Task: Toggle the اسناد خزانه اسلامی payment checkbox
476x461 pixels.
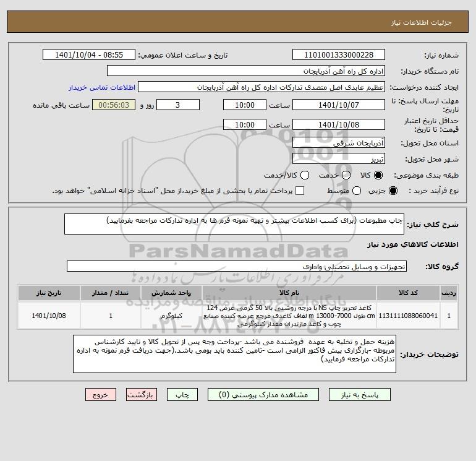Action: click(x=300, y=191)
